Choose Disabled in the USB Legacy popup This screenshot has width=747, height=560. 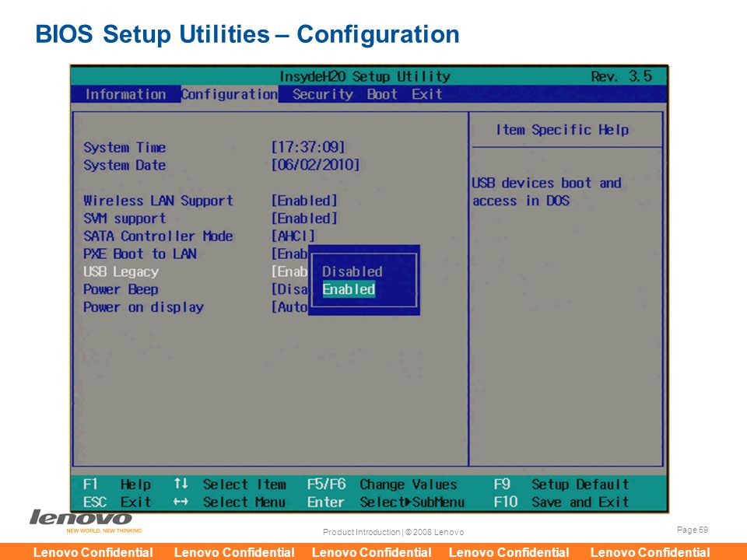352,271
